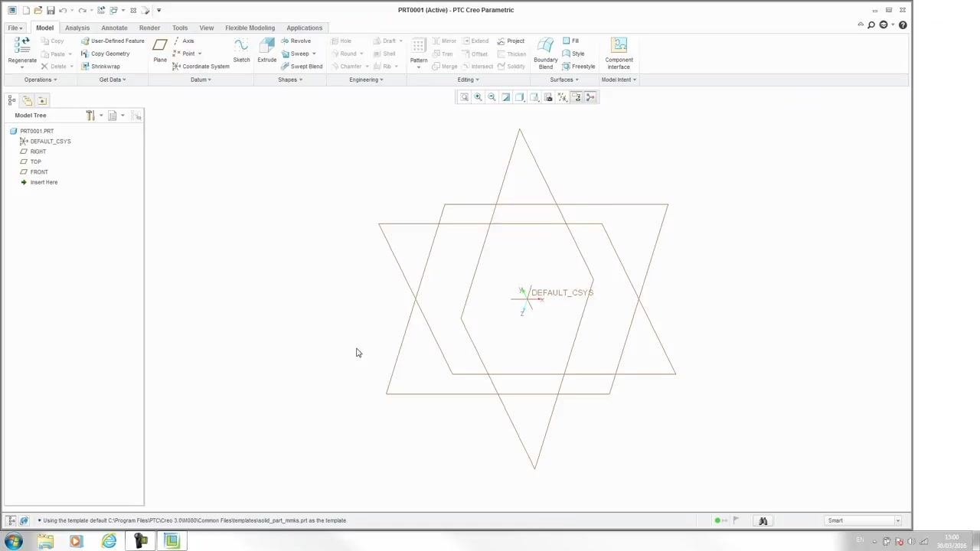Expand the Get Data group dropdown
Screen dimensions: 980x551
[113, 80]
